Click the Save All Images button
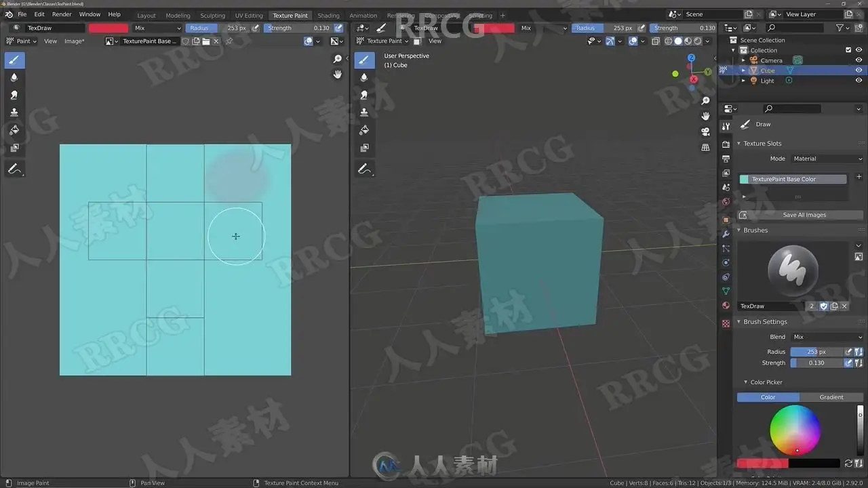Screen dimensions: 868x488 801,215
